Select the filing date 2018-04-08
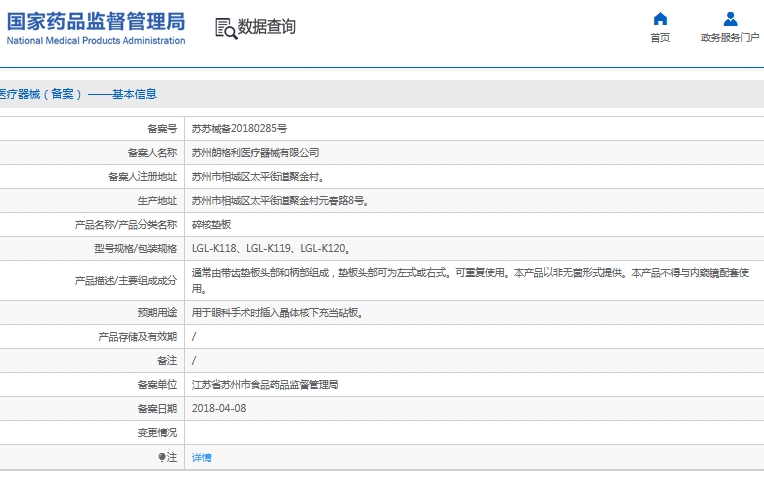The height and width of the screenshot is (477, 764). 219,409
